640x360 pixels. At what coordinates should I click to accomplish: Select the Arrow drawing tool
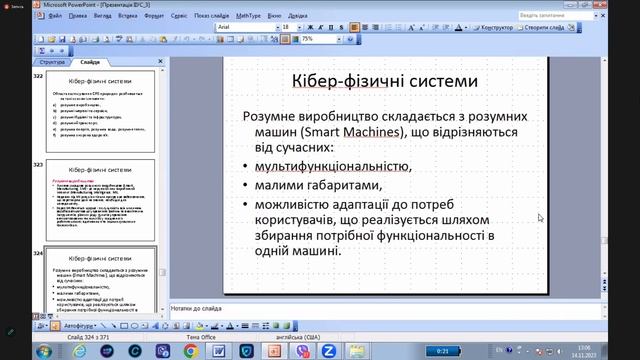click(x=113, y=326)
